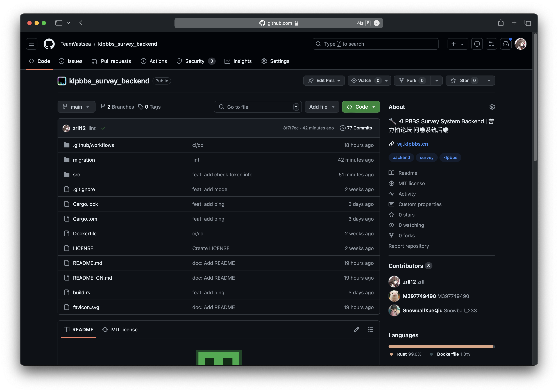Viewport: 558px width, 392px height.
Task: Go back with Safari back arrow
Action: 81,23
